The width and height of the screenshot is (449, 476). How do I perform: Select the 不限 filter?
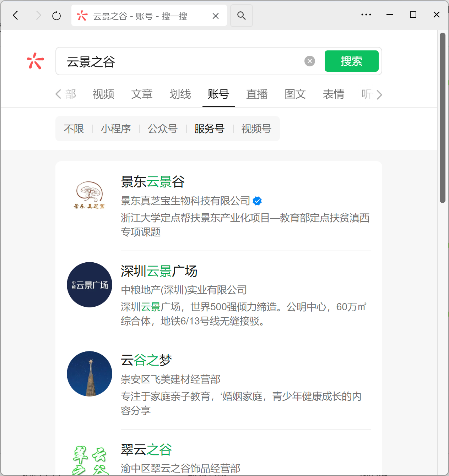(x=74, y=128)
